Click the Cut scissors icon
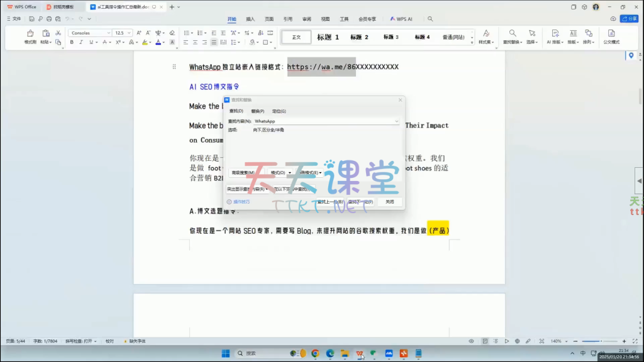This screenshot has width=644, height=362. click(x=58, y=33)
